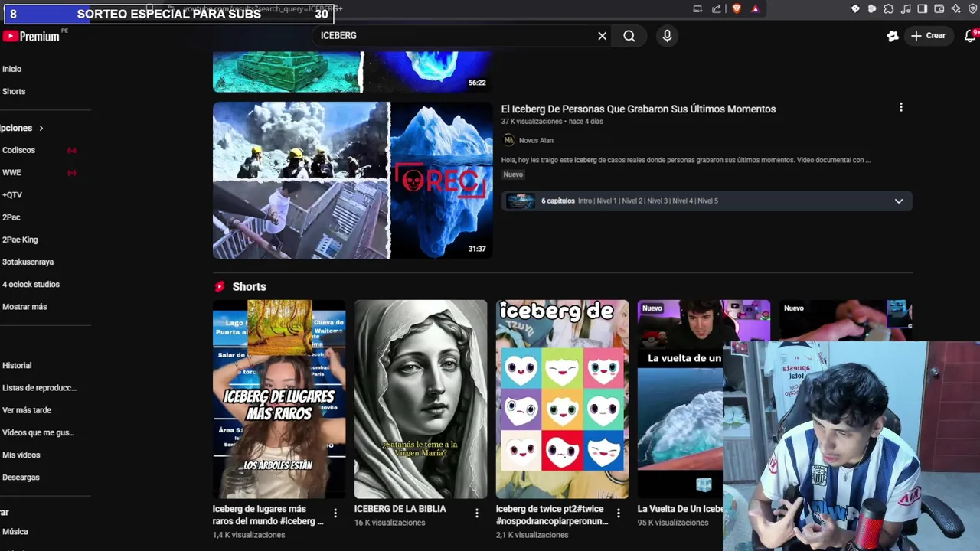The height and width of the screenshot is (551, 980).
Task: Open the Codiscos subscription channel
Action: (x=18, y=150)
